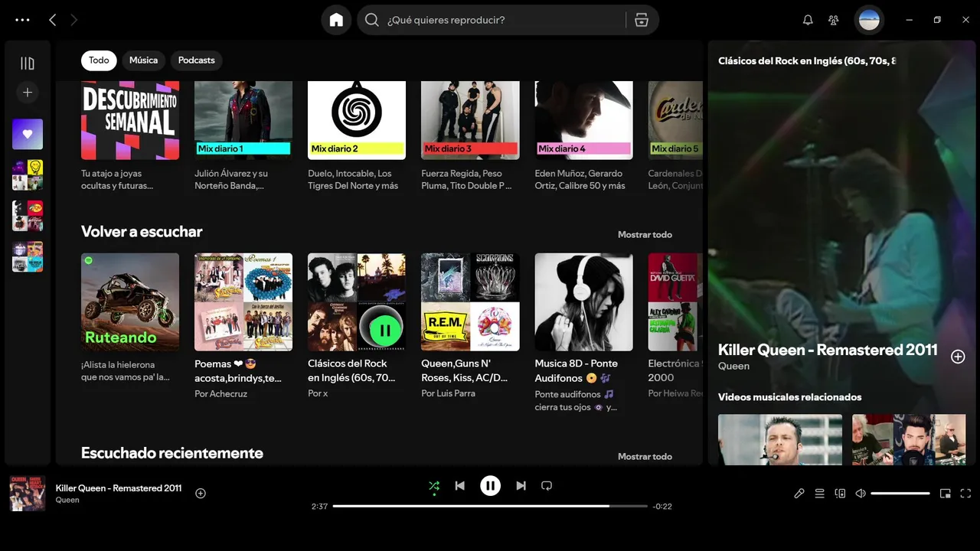This screenshot has height=551, width=980.
Task: Adjust the volume slider
Action: point(900,494)
